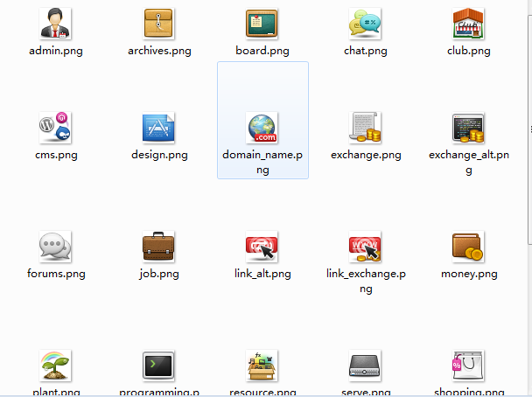
Task: Click the exchange_alt.png file name label
Action: 468,162
